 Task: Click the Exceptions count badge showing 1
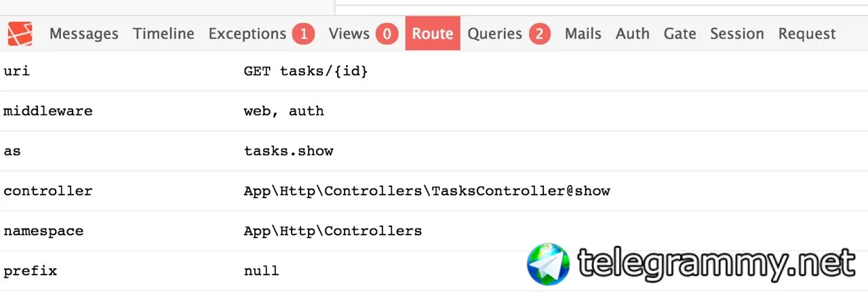pyautogui.click(x=303, y=34)
